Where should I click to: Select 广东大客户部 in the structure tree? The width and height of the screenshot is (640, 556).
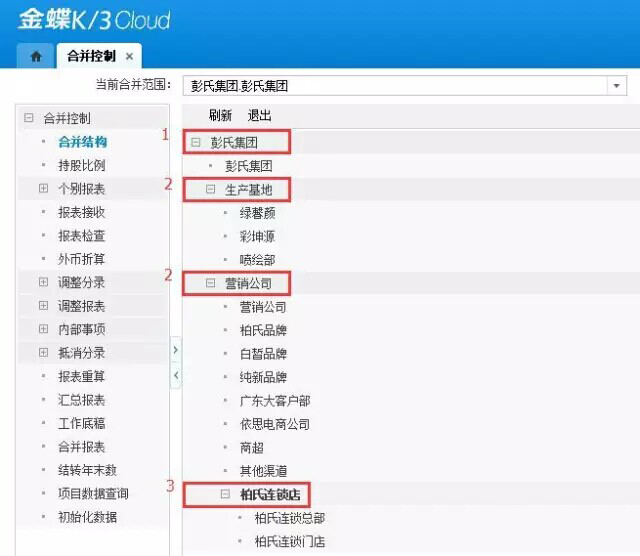(275, 400)
